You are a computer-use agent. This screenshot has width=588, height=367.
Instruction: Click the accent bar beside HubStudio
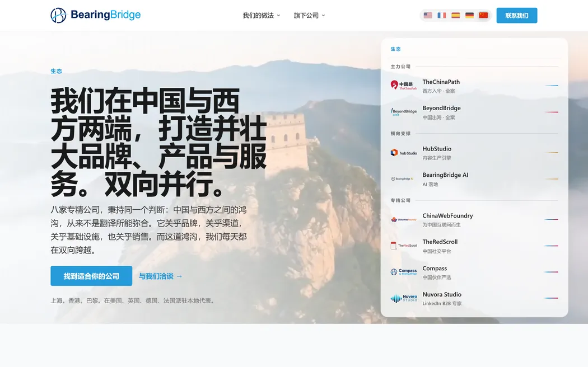click(551, 153)
